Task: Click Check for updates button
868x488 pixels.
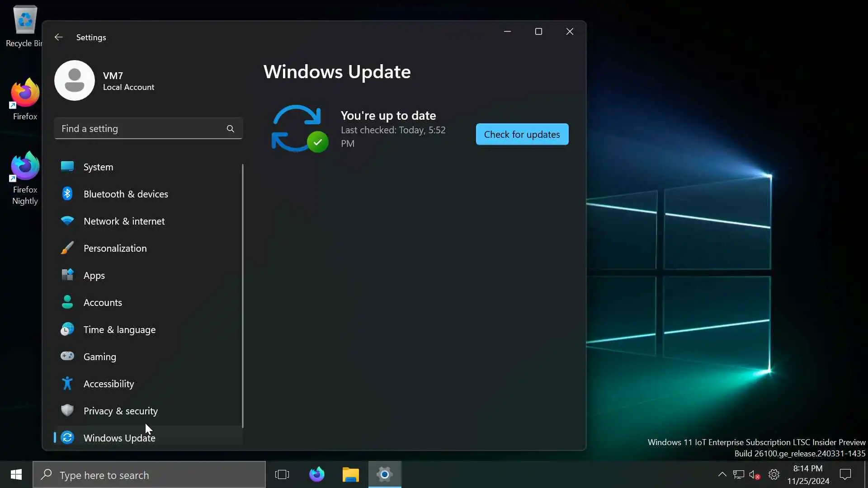Action: [522, 134]
